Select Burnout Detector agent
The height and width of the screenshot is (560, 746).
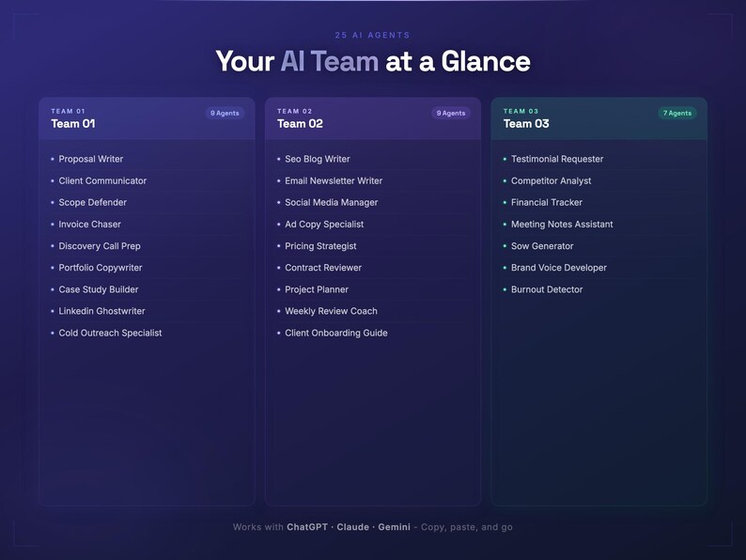click(547, 289)
